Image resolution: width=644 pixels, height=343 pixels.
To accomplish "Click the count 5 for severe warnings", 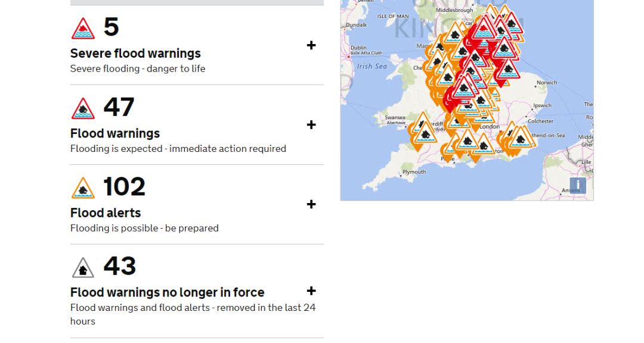I will pos(112,27).
